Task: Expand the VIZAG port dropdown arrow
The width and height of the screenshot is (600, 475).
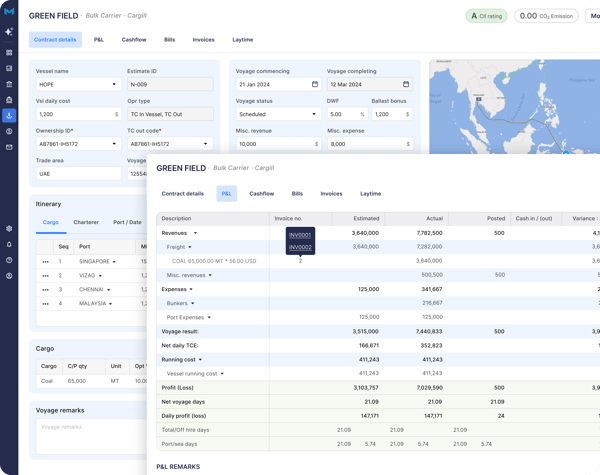Action: tap(100, 276)
